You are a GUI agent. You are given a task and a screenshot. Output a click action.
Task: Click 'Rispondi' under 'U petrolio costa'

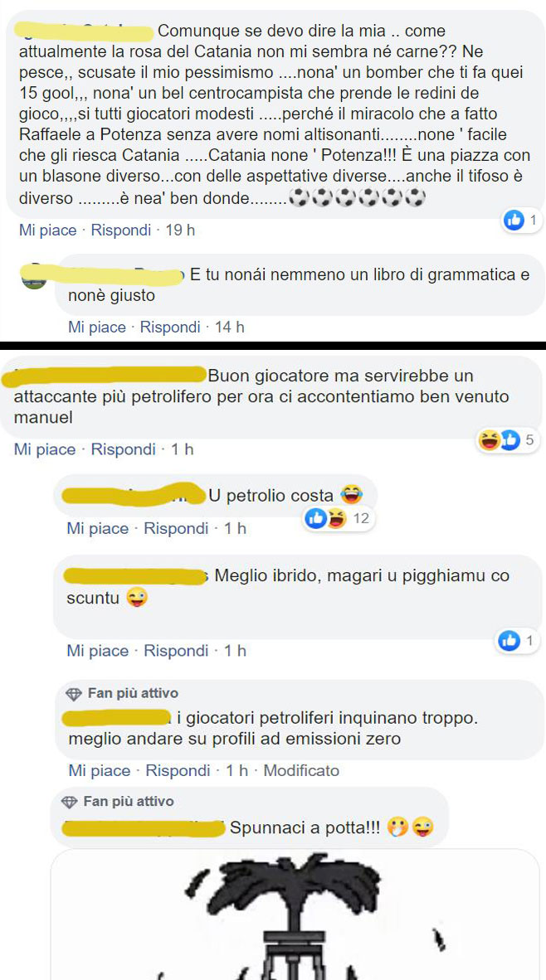click(176, 529)
